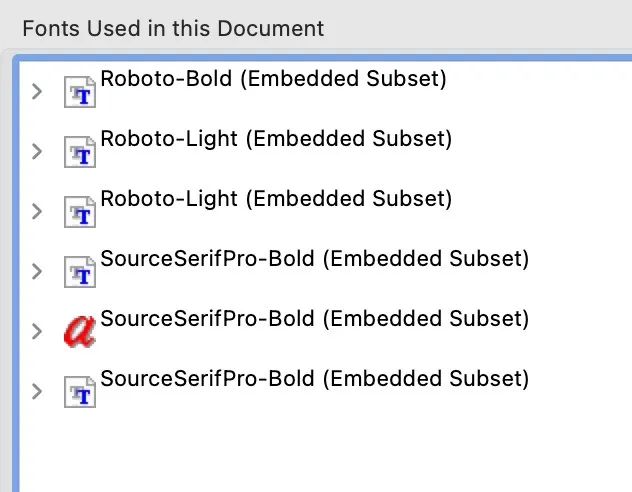
Task: Select the Roboto-Bold (Embedded Subset) row
Action: 273,78
